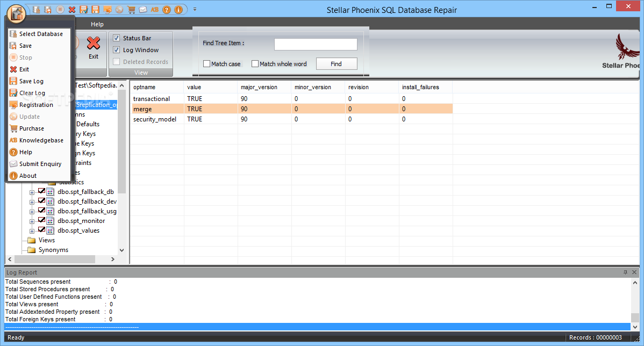Choose Submit Enquiry from the application menu
Image resolution: width=644 pixels, height=346 pixels.
pyautogui.click(x=40, y=164)
